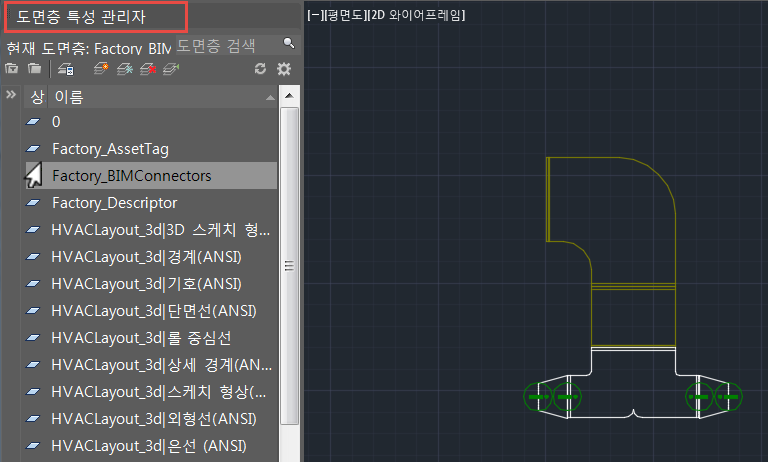Open the [평면도] view control menu
The image size is (768, 462).
click(x=344, y=15)
